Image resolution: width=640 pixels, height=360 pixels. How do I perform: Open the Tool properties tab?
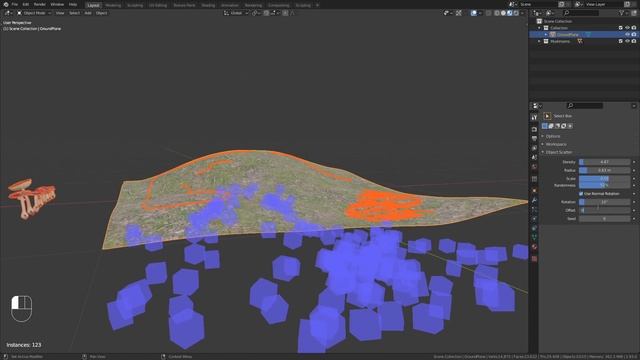click(x=534, y=118)
